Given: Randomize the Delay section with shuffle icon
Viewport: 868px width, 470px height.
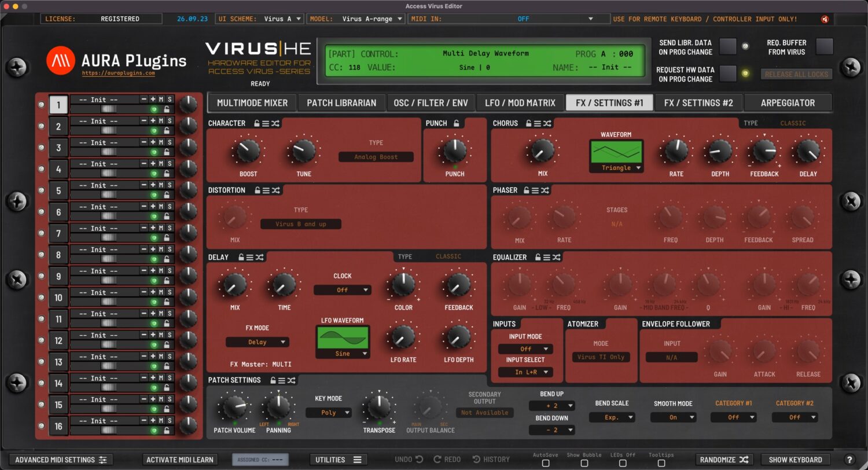Looking at the screenshot, I should pyautogui.click(x=260, y=257).
